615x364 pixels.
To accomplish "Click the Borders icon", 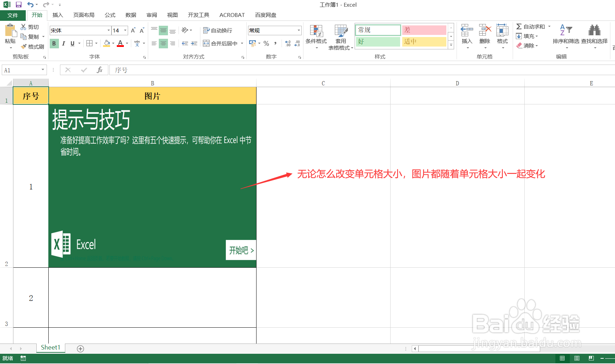I will pos(90,43).
